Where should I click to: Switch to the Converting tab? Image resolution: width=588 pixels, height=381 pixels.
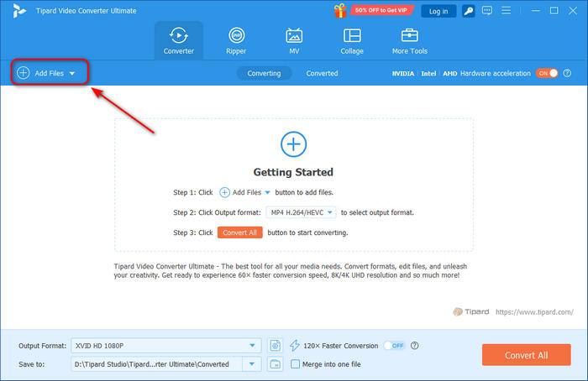click(x=264, y=73)
